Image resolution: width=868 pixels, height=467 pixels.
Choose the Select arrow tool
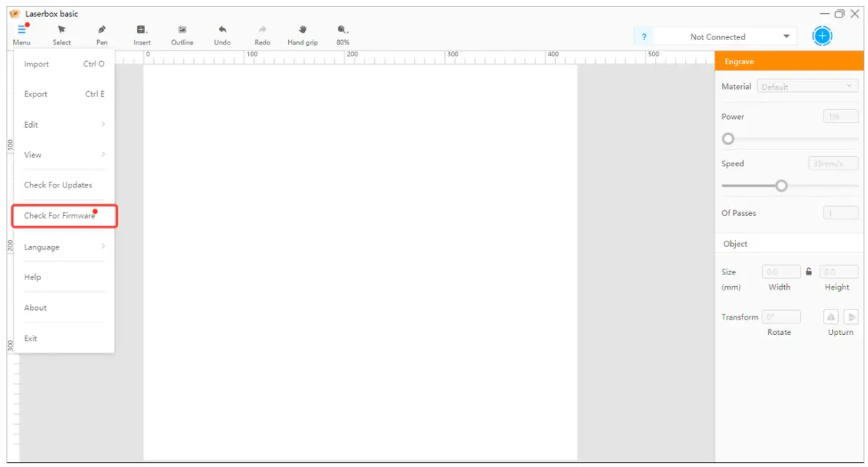(x=61, y=30)
